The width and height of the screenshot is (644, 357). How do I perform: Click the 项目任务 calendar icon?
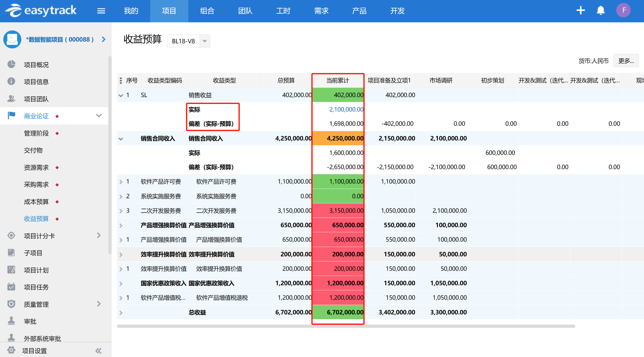point(11,287)
